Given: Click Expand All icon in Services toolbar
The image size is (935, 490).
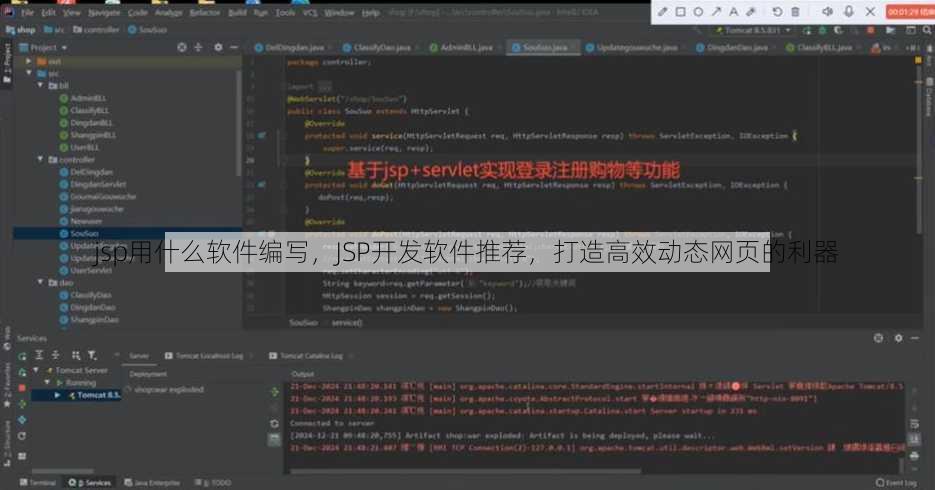Looking at the screenshot, I should tap(39, 355).
